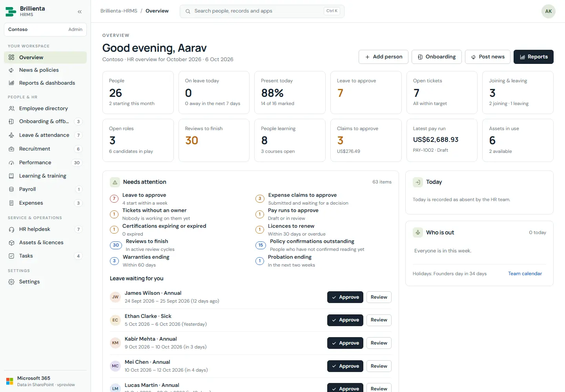The width and height of the screenshot is (565, 392).
Task: Click the Payroll coins icon
Action: click(x=11, y=189)
